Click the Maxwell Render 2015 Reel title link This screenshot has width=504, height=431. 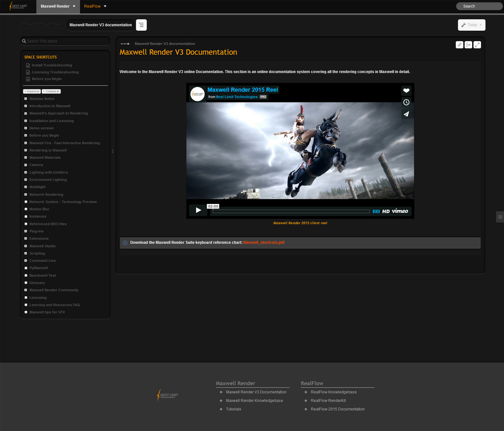pos(242,90)
